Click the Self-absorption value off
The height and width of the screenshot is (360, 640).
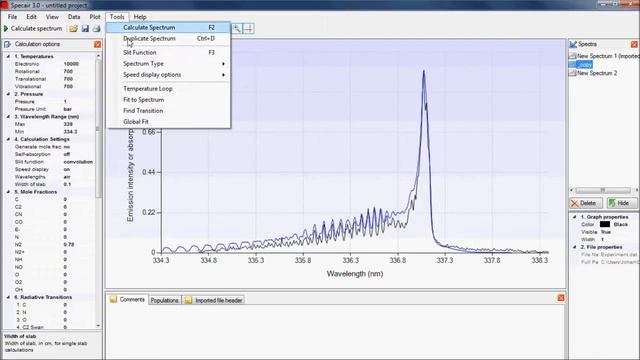pos(67,154)
